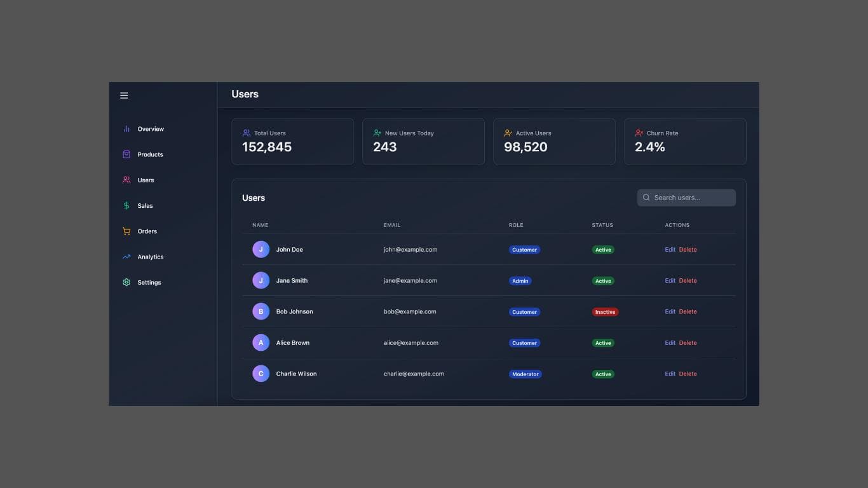The width and height of the screenshot is (868, 488).
Task: Click the Sales dollar icon
Action: [126, 205]
